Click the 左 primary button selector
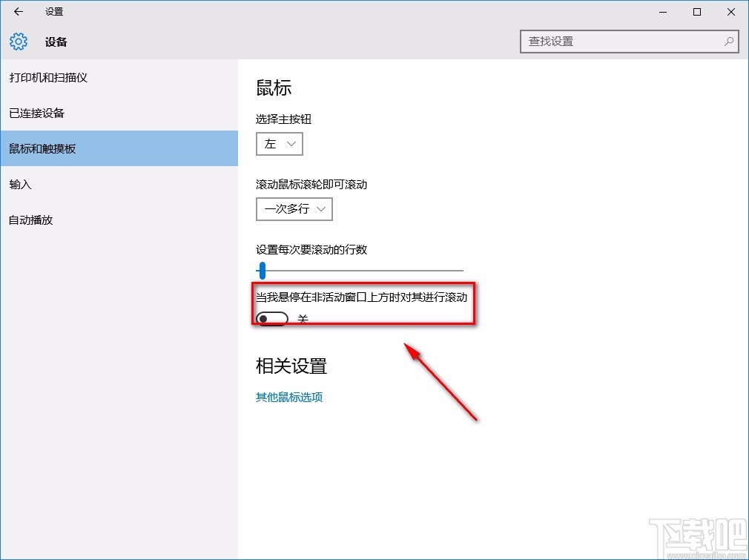Image resolution: width=749 pixels, height=560 pixels. click(x=280, y=144)
